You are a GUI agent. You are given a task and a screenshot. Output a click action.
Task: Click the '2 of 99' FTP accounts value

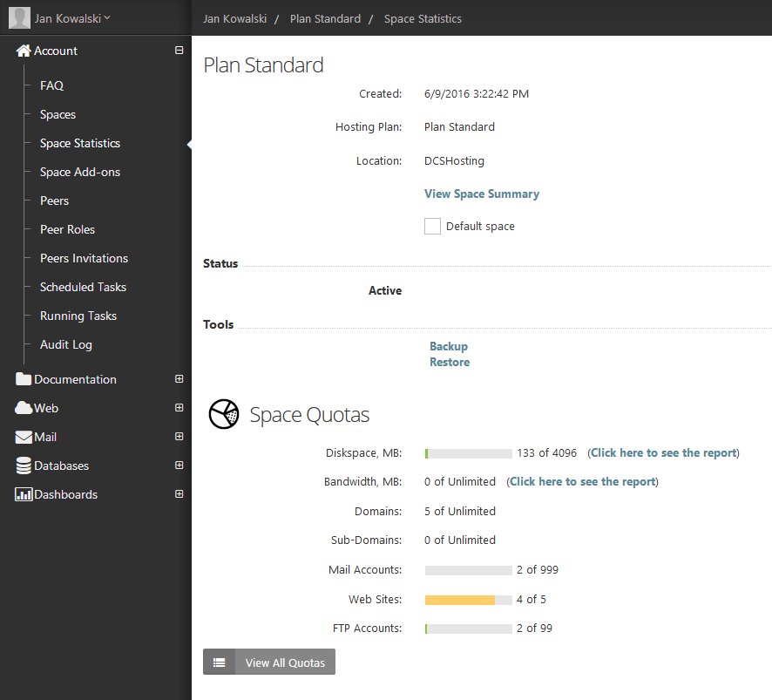pyautogui.click(x=535, y=628)
